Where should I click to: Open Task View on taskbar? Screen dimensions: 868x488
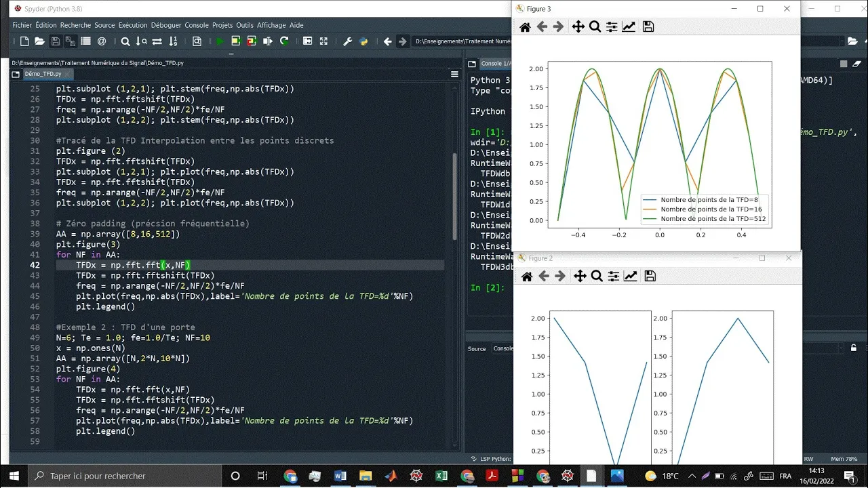click(x=262, y=476)
